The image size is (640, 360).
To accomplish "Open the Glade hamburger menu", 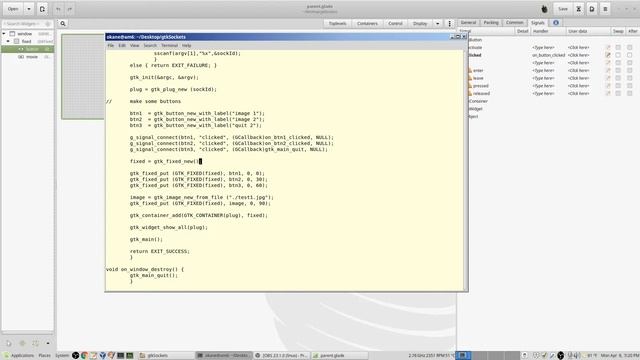I will click(605, 9).
